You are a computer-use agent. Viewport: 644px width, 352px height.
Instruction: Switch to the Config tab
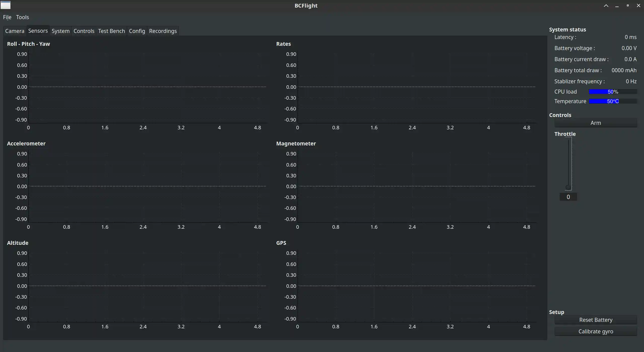click(x=137, y=31)
